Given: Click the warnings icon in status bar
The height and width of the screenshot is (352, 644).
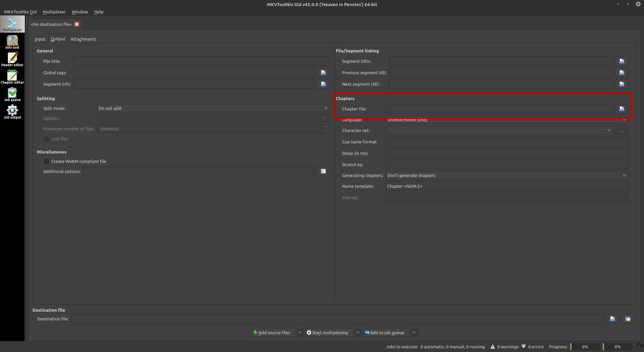Looking at the screenshot, I should pyautogui.click(x=493, y=347).
